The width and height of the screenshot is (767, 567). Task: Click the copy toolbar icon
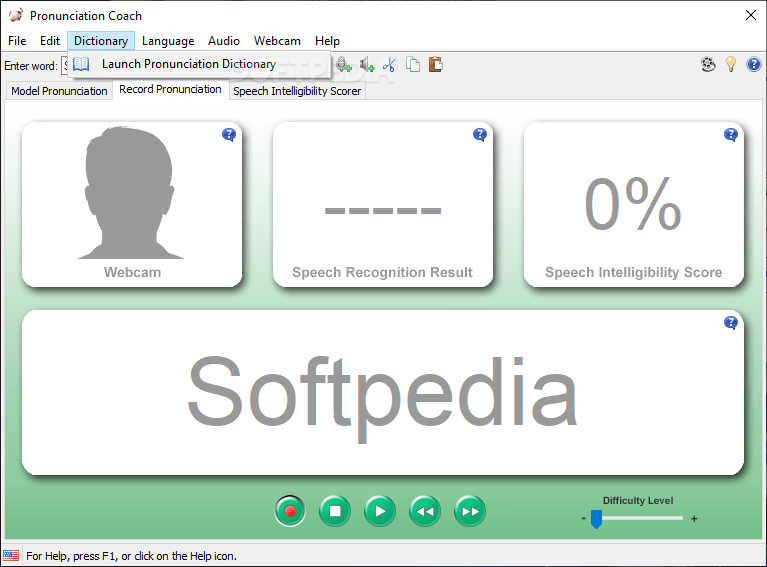413,65
